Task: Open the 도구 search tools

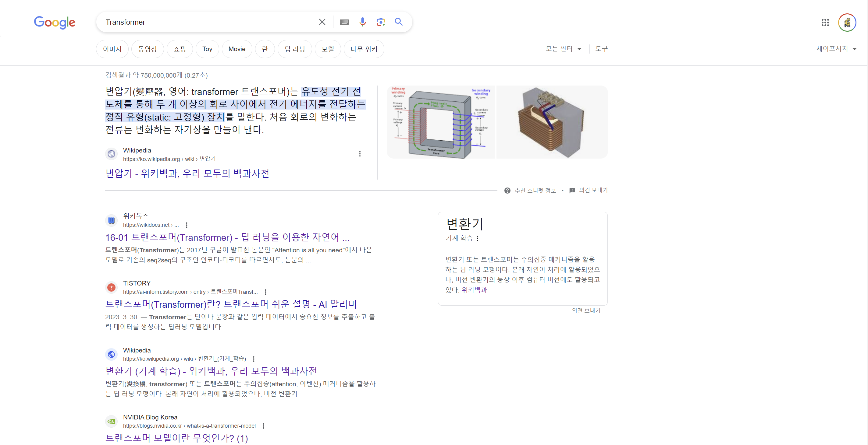Action: point(601,49)
